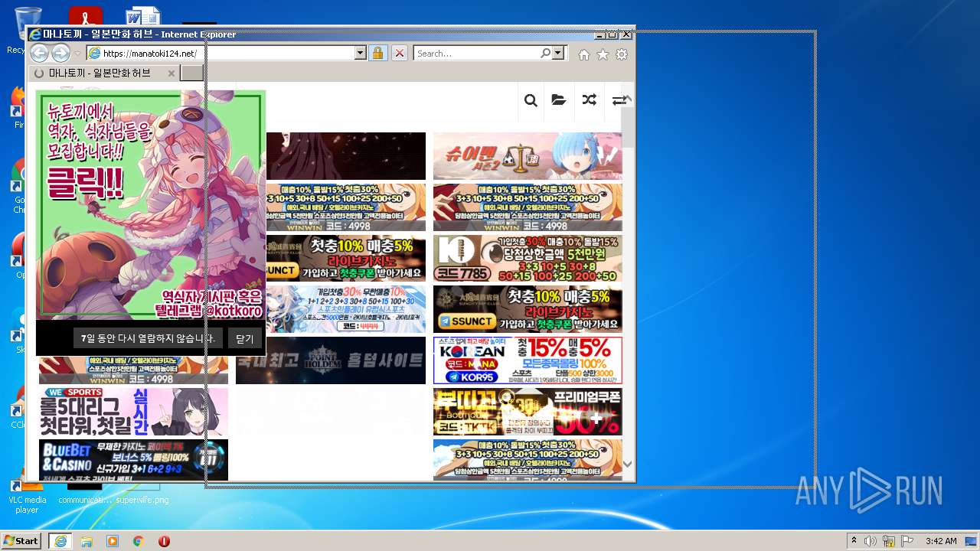
Task: Show hidden tray icons arrow
Action: [x=854, y=541]
